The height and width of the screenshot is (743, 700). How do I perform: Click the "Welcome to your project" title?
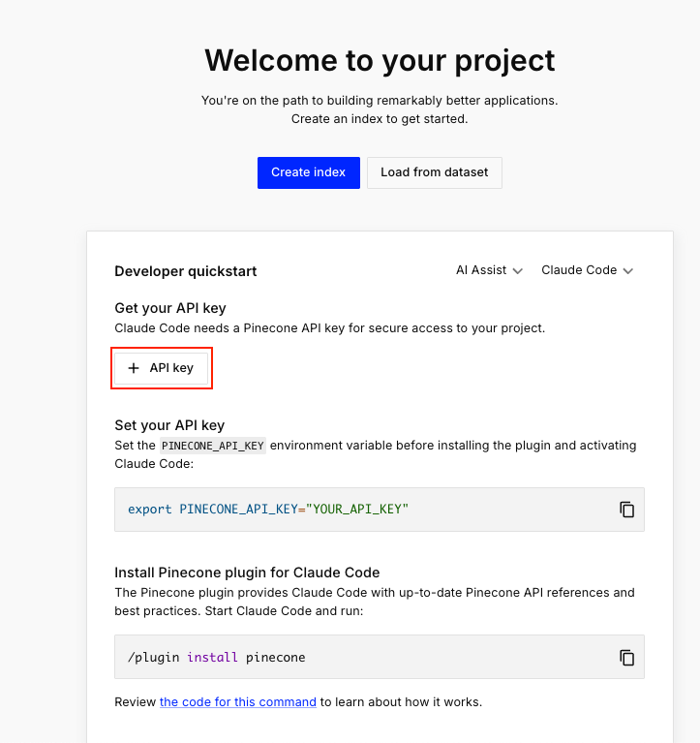pos(380,60)
